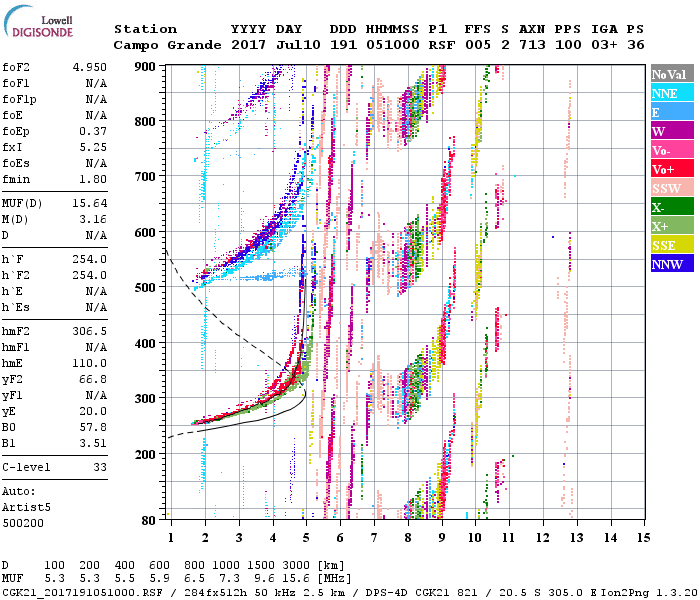Image resolution: width=700 pixels, height=600 pixels.
Task: Click the IGA value 03+
Action: click(x=604, y=45)
